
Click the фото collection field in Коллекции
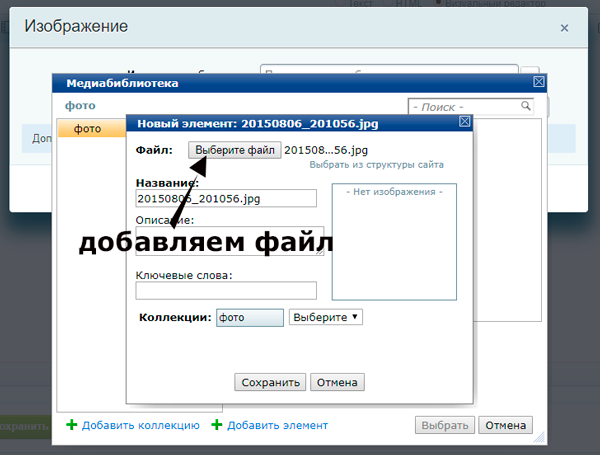pyautogui.click(x=250, y=318)
